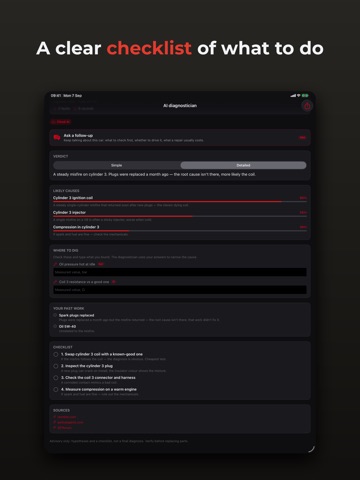Screen dimensions: 360x480
Task: Tap the red badge on Ask a follow-up row
Action: click(x=302, y=137)
